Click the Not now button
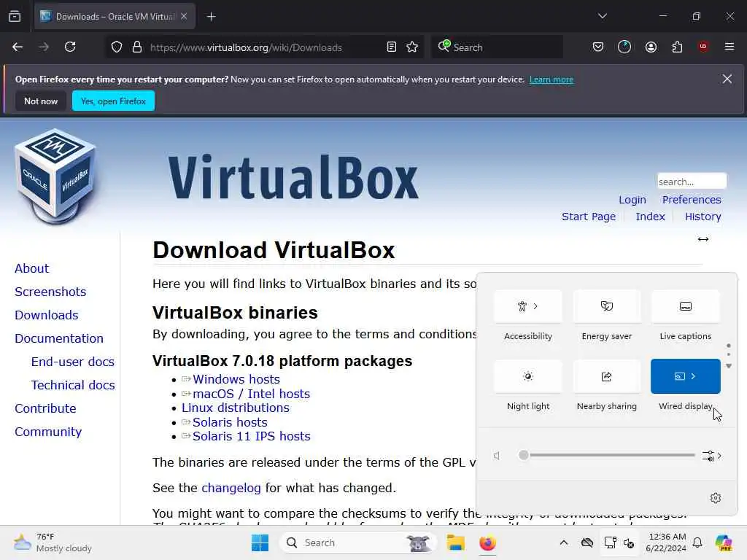Viewport: 747px width, 560px height. point(41,101)
